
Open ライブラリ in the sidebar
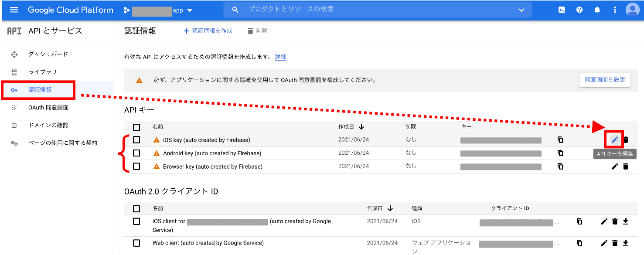(x=43, y=72)
